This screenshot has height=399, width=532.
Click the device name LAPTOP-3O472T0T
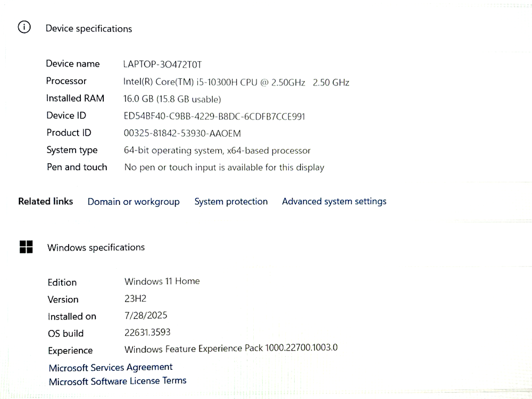point(163,64)
